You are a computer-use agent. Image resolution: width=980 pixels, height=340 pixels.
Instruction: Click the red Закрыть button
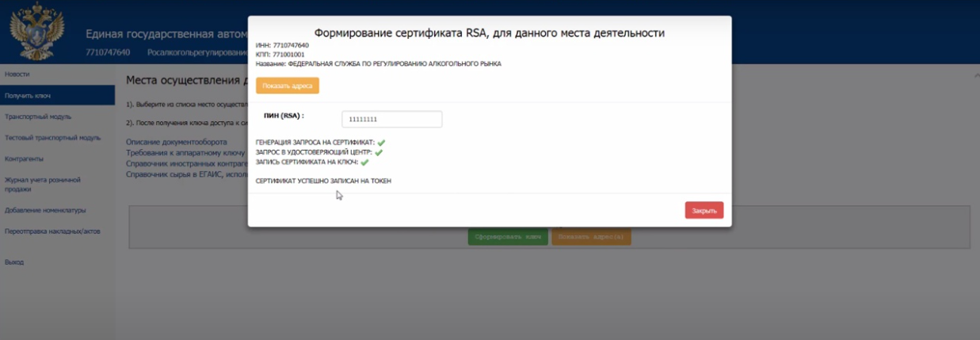click(x=704, y=211)
